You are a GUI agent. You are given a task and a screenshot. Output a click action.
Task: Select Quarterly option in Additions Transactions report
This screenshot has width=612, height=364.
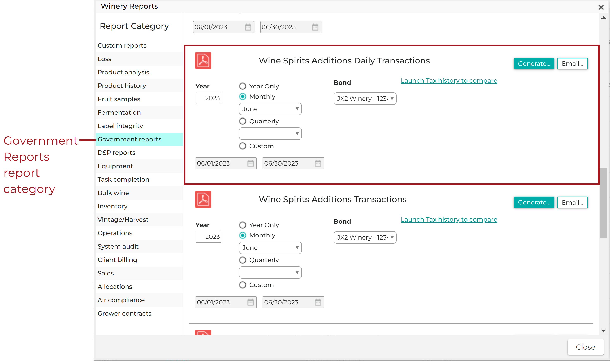pos(243,260)
